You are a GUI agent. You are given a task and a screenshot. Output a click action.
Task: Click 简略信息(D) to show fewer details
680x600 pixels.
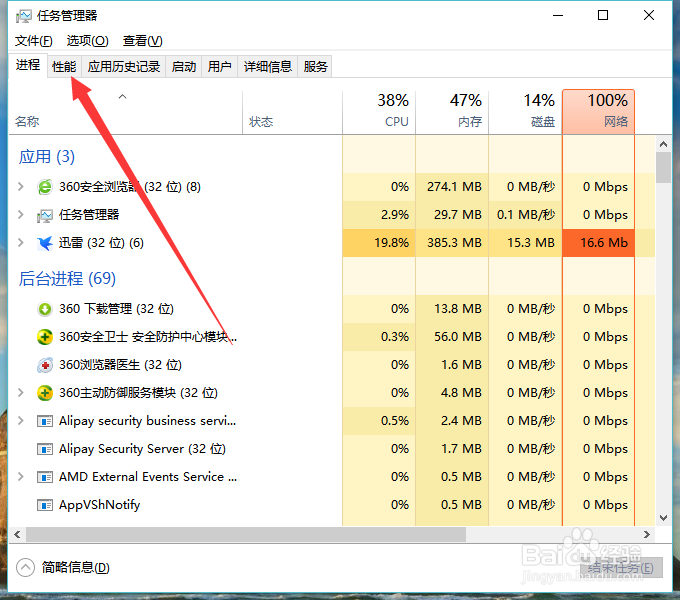point(75,567)
